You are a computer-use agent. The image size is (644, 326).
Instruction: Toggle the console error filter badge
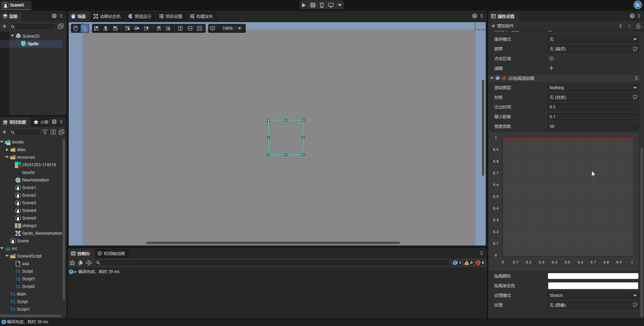[480, 263]
